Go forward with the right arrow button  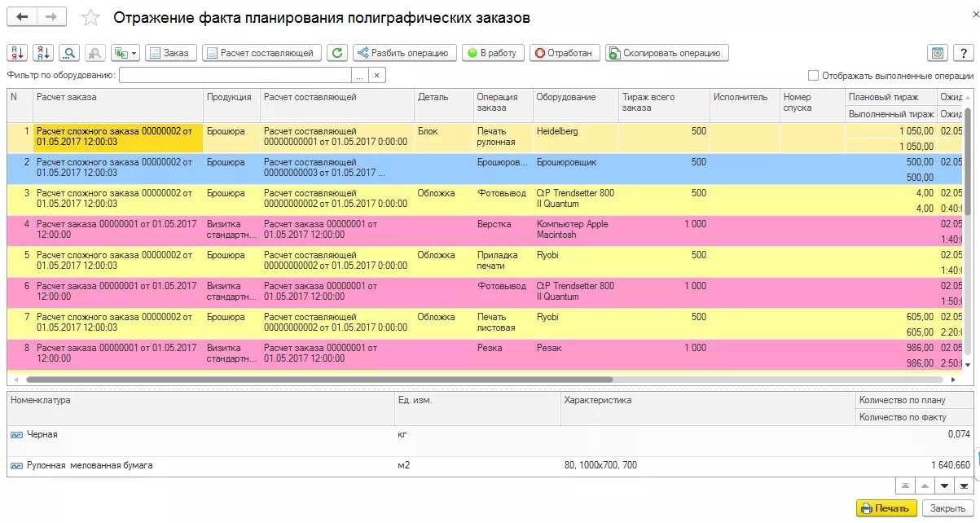coord(51,17)
